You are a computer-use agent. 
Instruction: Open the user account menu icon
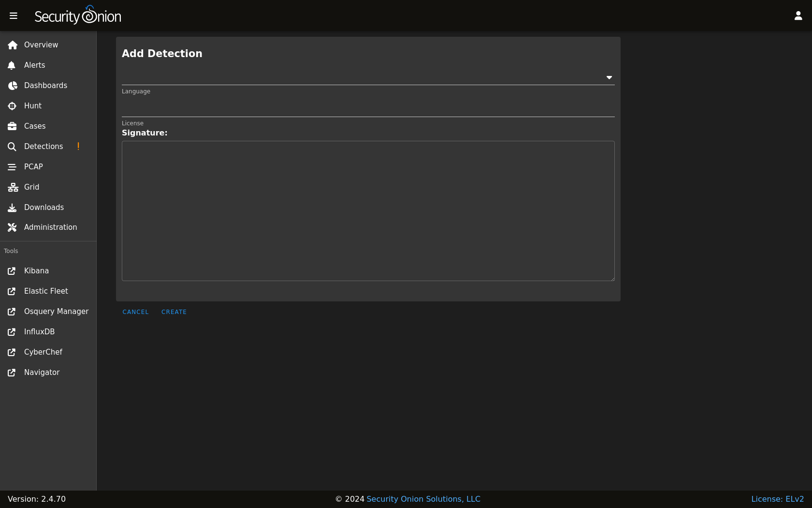(798, 16)
